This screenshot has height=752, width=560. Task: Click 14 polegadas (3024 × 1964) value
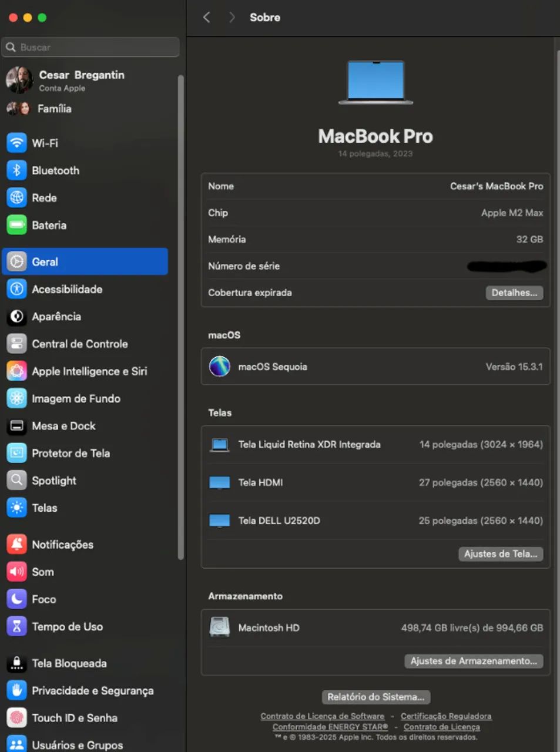point(481,445)
